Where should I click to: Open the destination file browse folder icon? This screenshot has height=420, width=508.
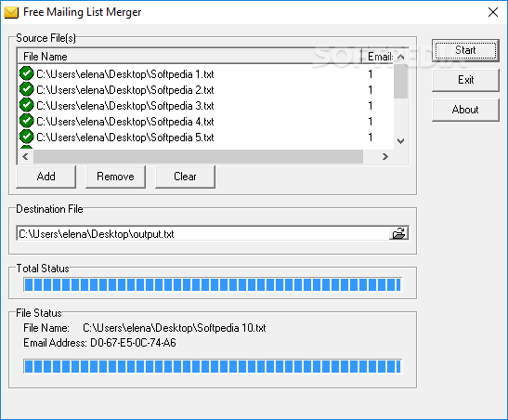point(398,233)
